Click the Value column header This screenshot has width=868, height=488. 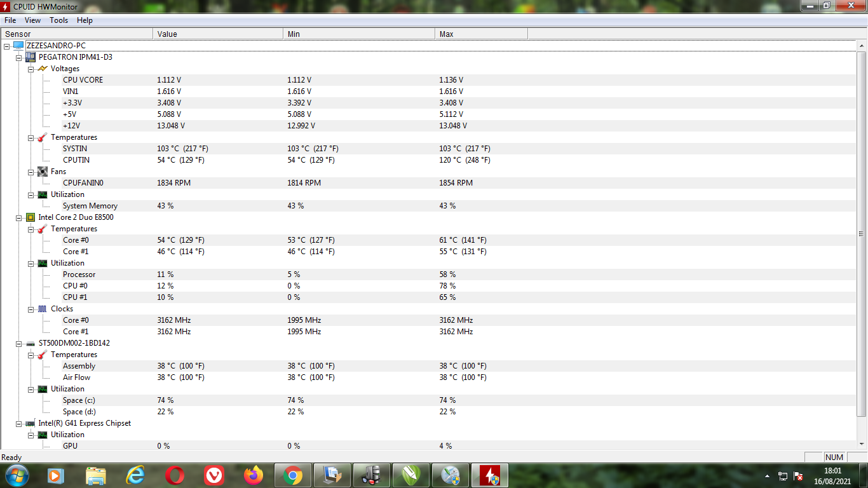point(218,34)
